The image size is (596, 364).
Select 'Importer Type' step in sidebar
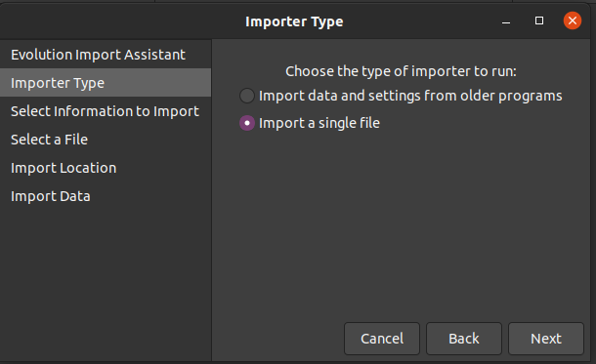[106, 83]
